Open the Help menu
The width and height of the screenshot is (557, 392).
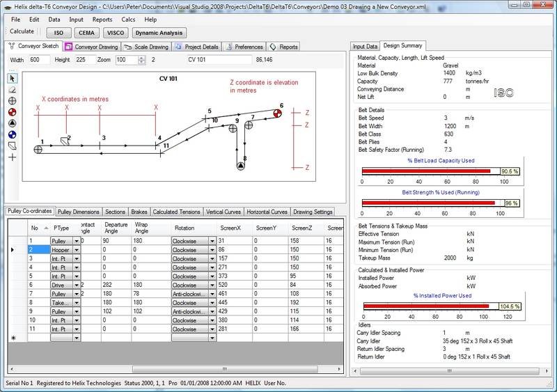(x=150, y=19)
